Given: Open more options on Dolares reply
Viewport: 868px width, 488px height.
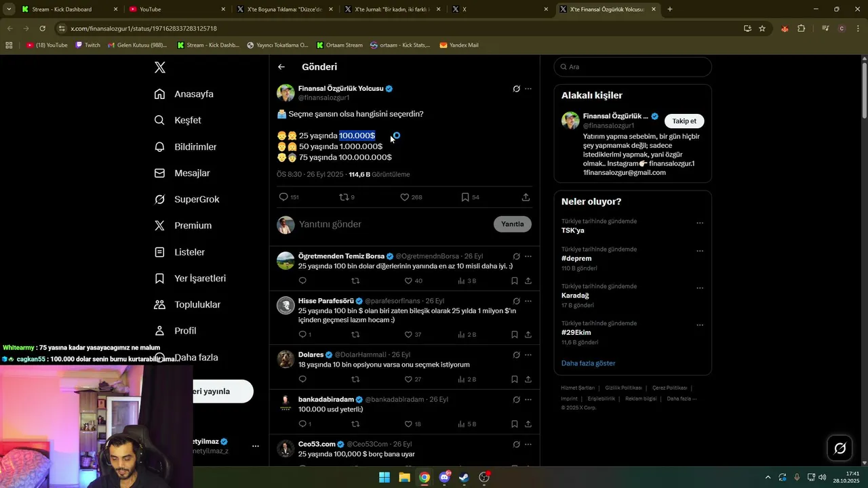Looking at the screenshot, I should coord(528,355).
